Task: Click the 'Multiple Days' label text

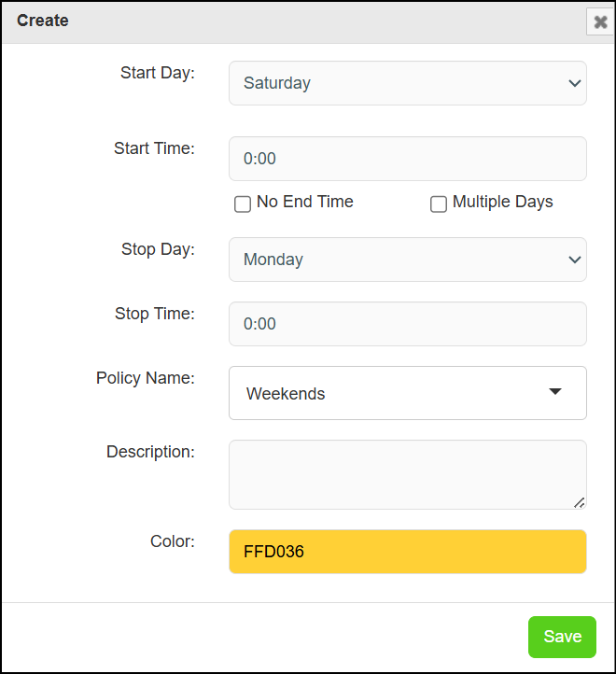Action: [x=502, y=202]
